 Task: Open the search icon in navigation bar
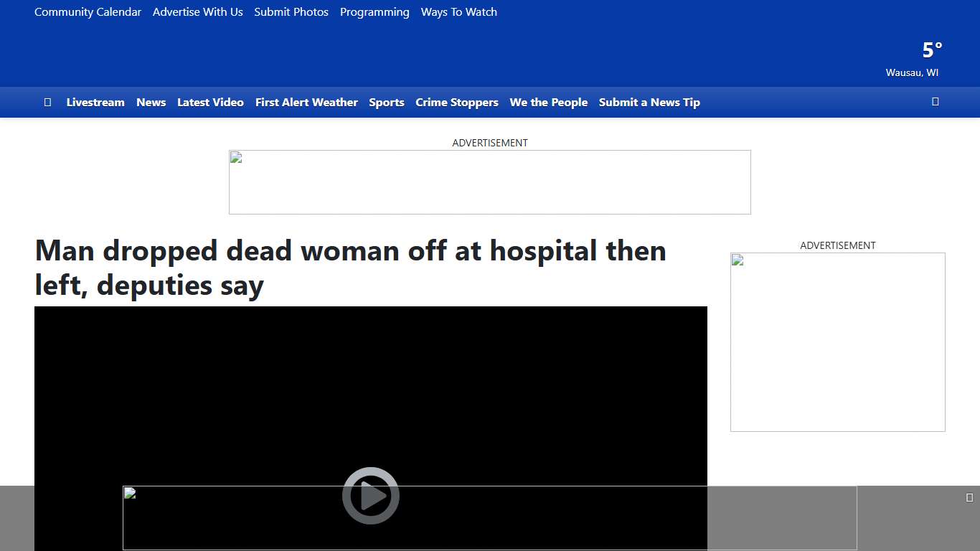[x=935, y=102]
